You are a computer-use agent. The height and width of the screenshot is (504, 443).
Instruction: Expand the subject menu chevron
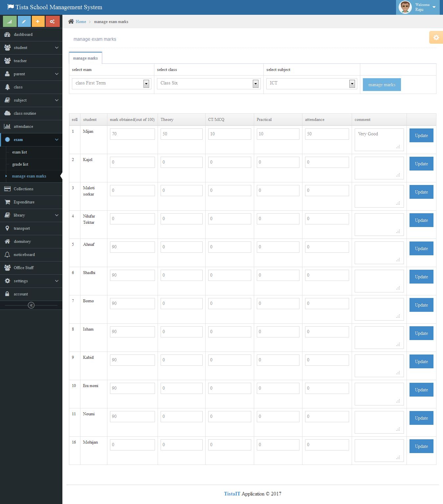coord(56,100)
